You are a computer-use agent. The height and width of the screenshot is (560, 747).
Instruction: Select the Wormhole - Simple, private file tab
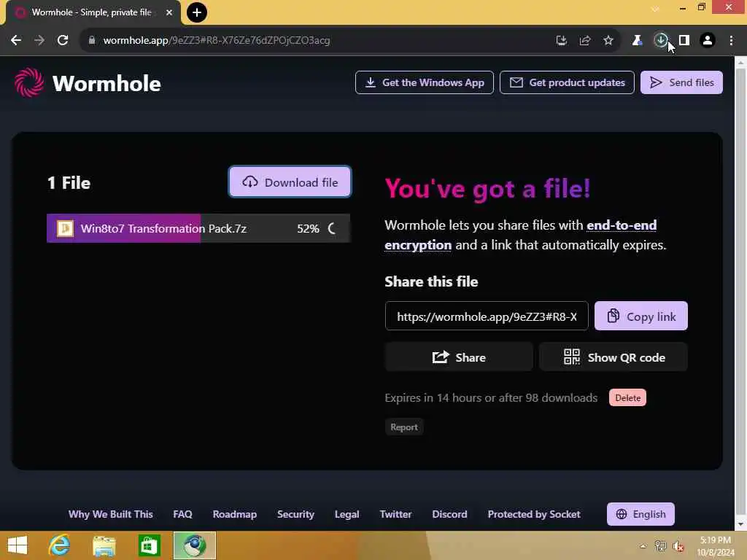coord(93,12)
